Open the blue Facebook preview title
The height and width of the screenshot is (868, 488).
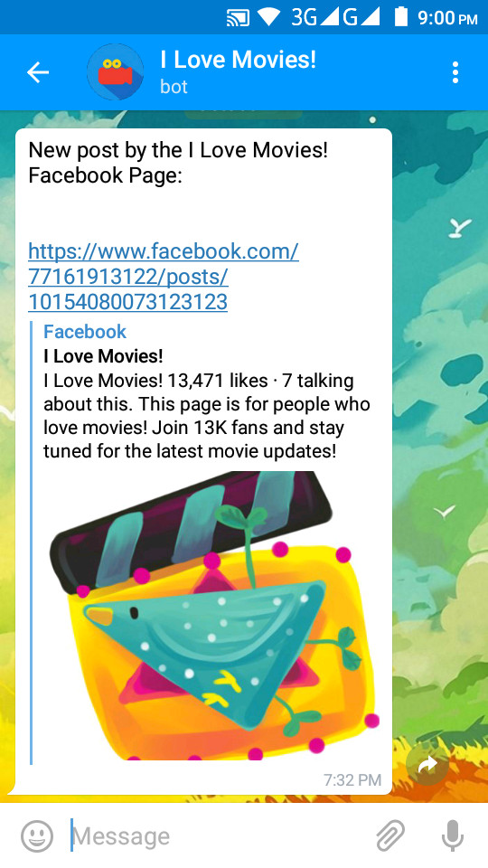click(85, 332)
